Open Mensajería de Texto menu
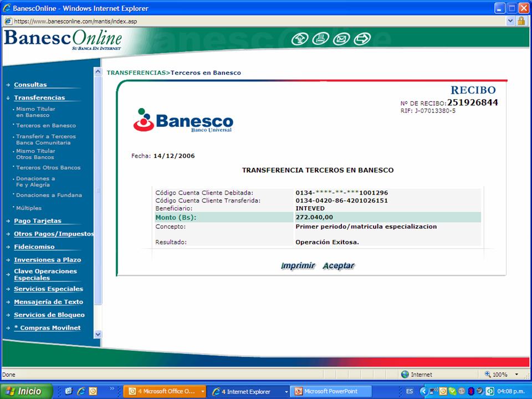The width and height of the screenshot is (532, 399). [x=49, y=302]
